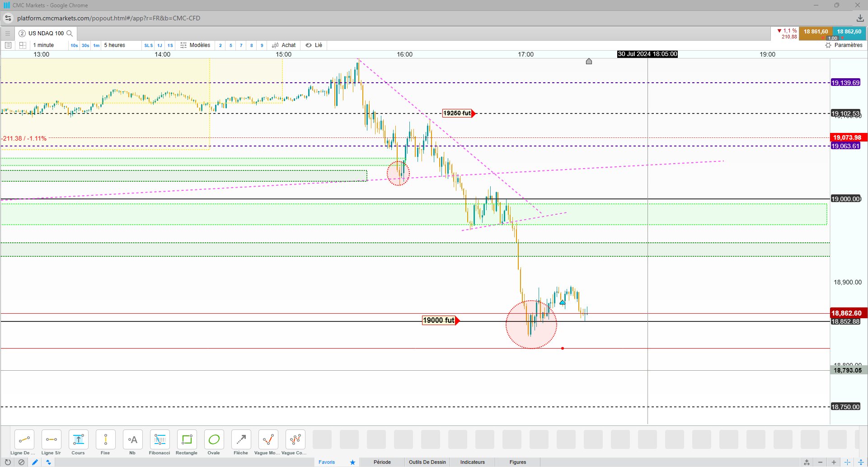The image size is (868, 467).
Task: Choose the Cours price marker tool
Action: click(x=79, y=439)
